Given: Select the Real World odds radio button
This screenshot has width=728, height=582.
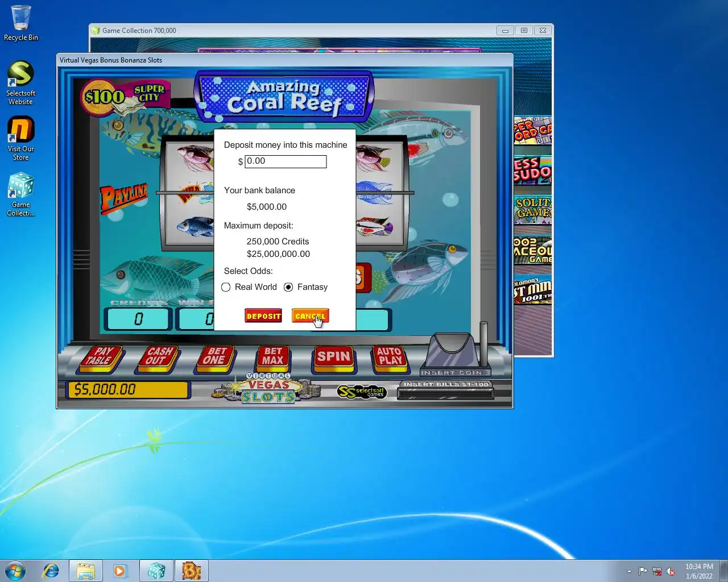Looking at the screenshot, I should click(x=226, y=287).
